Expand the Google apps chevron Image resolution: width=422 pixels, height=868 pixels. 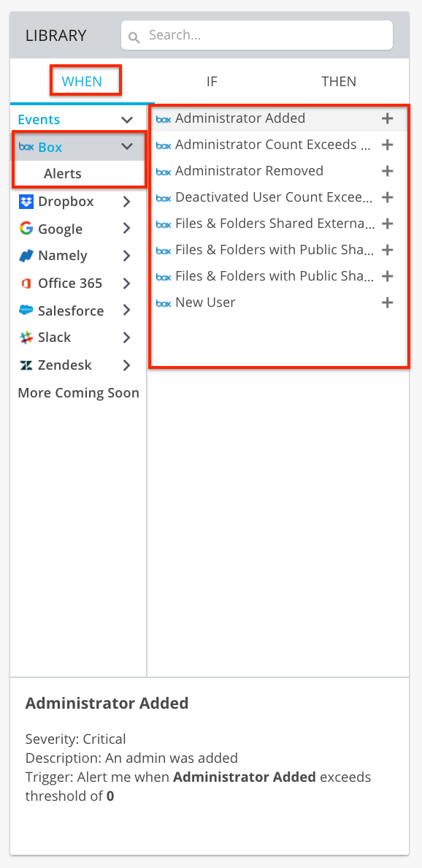126,229
